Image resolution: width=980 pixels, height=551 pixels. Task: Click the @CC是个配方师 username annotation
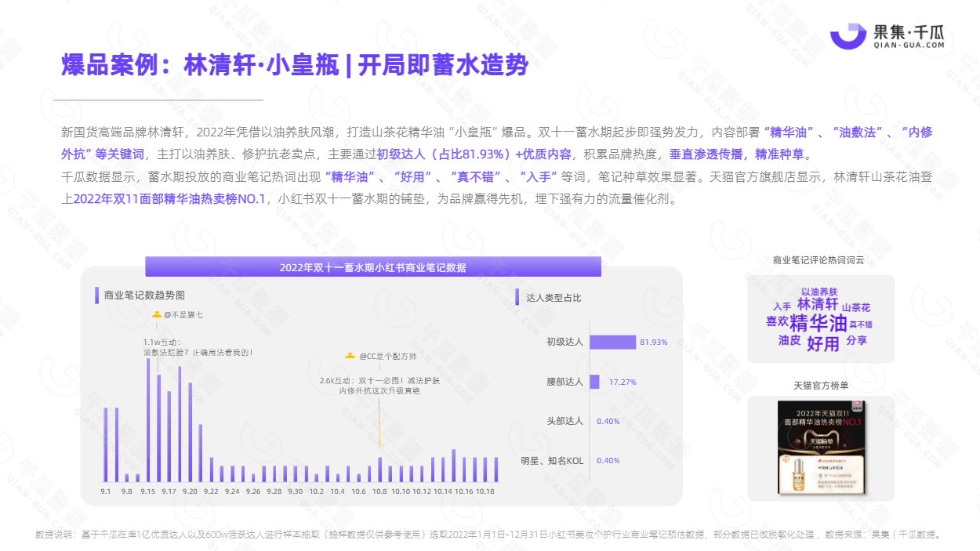(387, 356)
